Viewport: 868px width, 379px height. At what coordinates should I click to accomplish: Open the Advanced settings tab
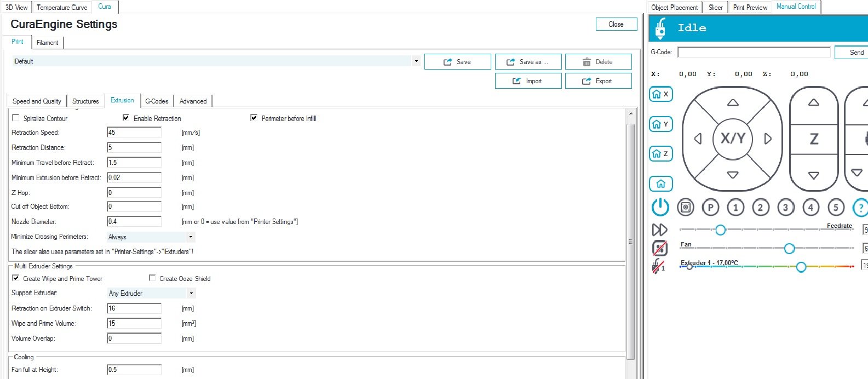tap(193, 101)
